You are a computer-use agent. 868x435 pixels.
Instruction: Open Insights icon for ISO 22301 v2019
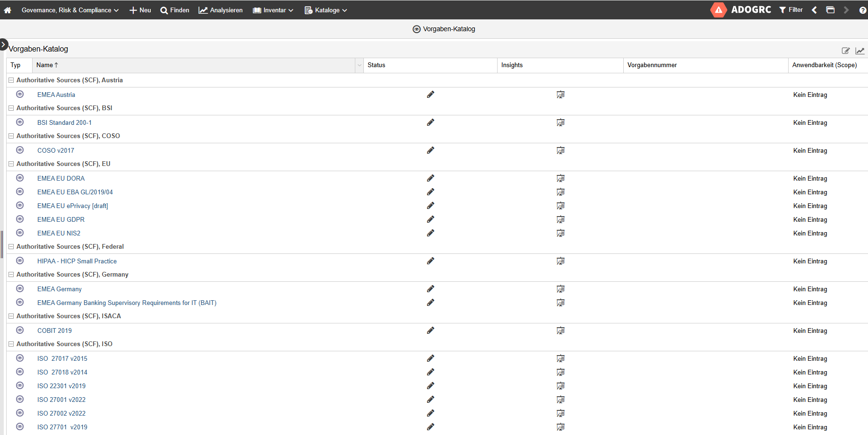(560, 386)
